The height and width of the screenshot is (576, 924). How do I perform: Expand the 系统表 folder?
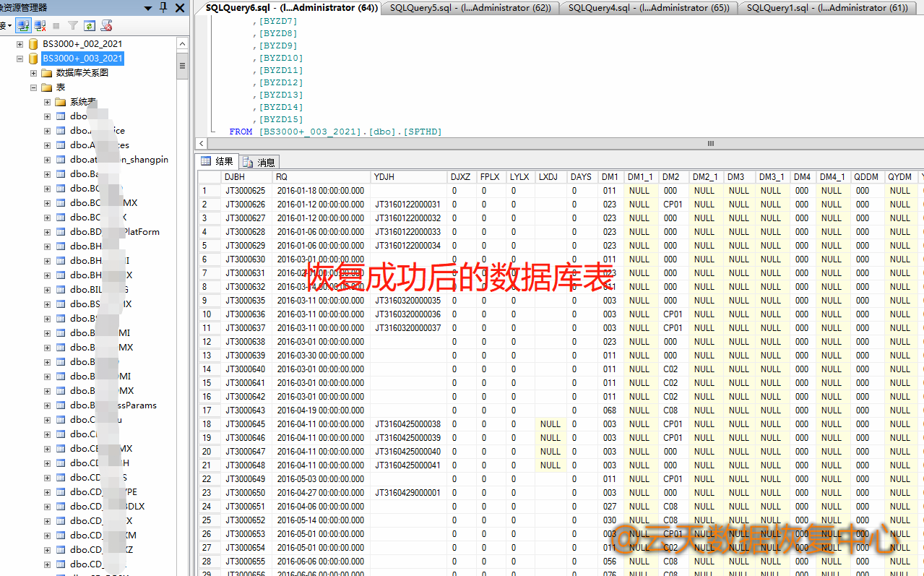[x=47, y=102]
